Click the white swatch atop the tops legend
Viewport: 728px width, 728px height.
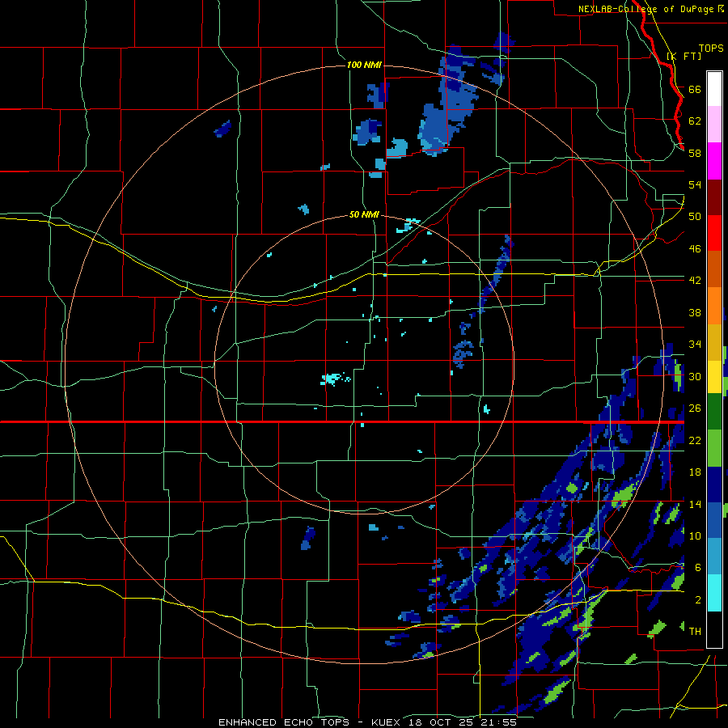click(x=714, y=89)
